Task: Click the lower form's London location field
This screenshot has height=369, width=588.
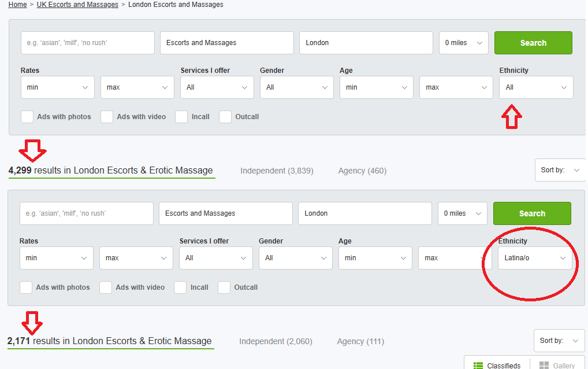Action: point(365,213)
